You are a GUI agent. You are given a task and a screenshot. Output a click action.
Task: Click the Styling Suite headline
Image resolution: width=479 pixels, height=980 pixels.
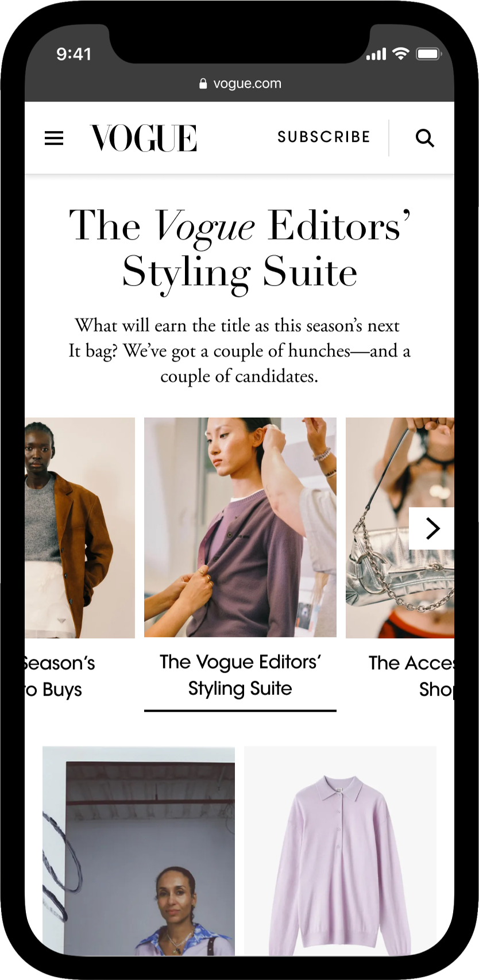point(239,248)
